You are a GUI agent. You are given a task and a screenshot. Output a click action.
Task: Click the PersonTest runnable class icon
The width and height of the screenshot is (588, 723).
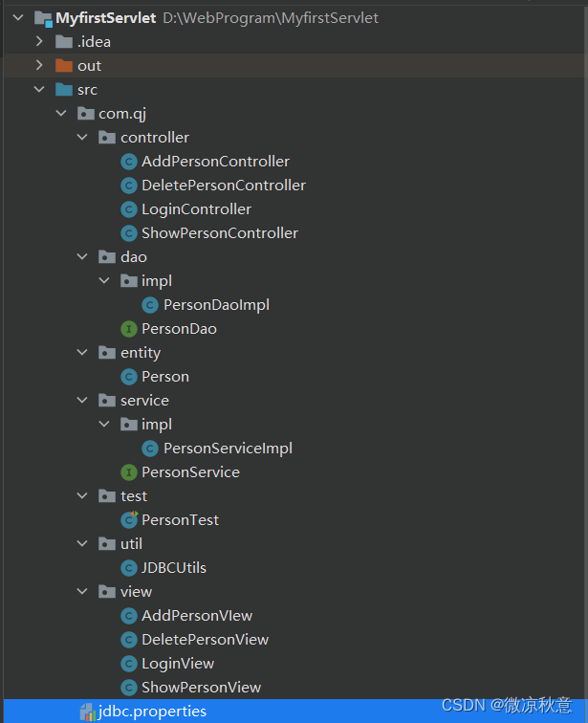click(128, 520)
